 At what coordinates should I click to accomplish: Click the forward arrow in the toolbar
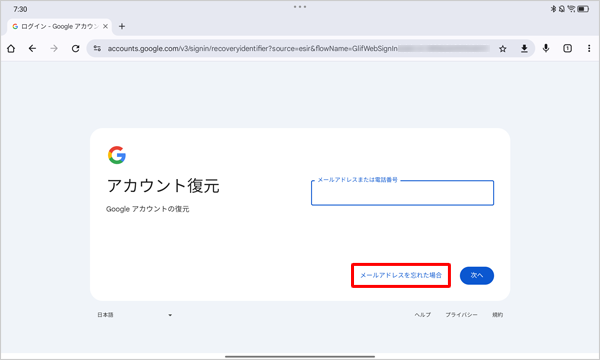[54, 49]
